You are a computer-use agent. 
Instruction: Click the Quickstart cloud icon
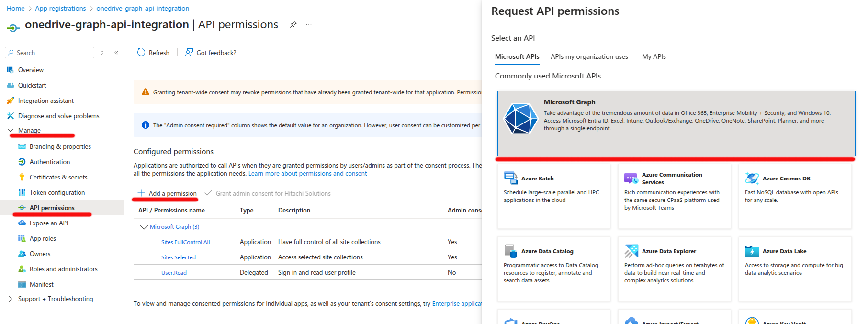[10, 85]
